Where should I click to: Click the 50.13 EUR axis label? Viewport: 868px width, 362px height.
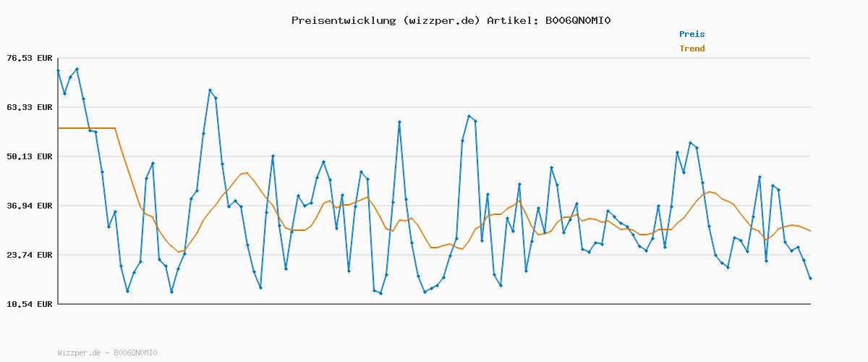30,156
